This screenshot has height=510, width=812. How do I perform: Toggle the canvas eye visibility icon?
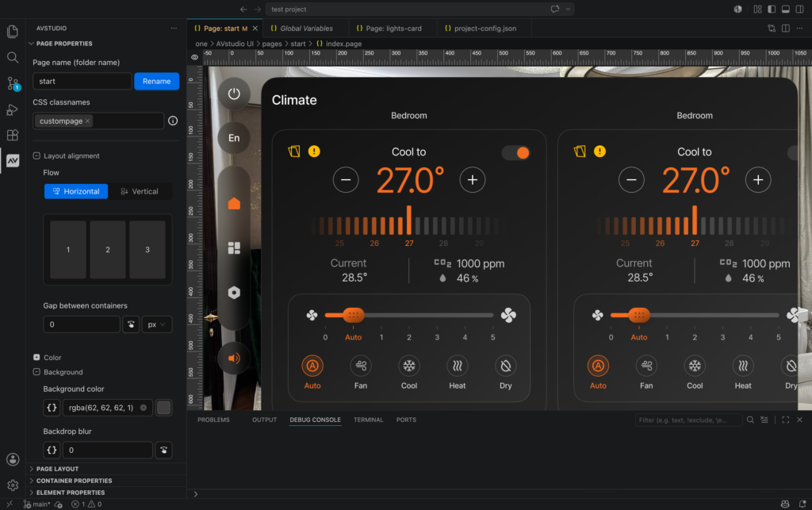(x=195, y=57)
